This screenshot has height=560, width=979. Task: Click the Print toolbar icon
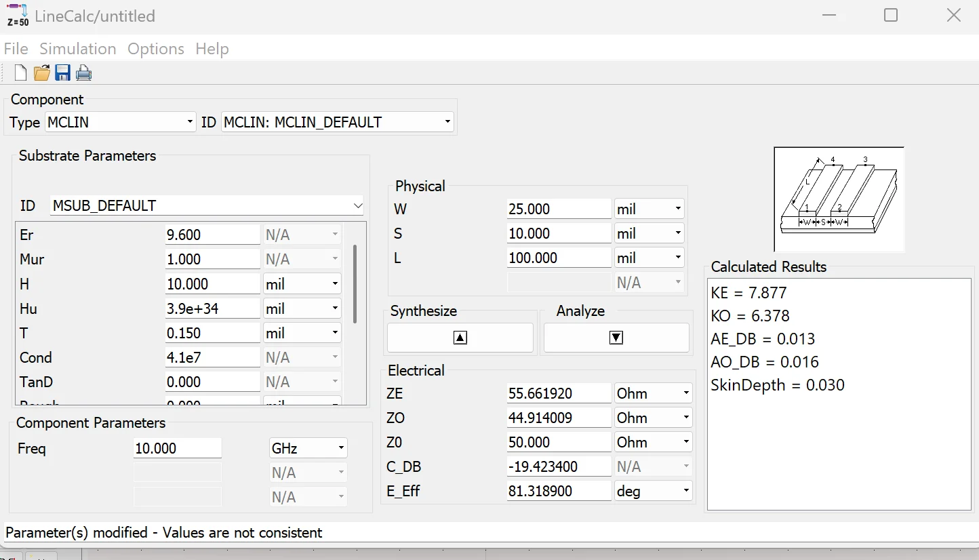pyautogui.click(x=83, y=73)
